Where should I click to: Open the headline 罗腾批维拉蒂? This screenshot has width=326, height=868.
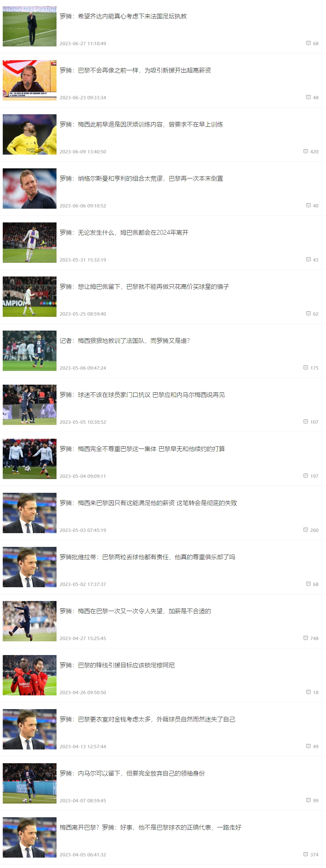tap(147, 557)
